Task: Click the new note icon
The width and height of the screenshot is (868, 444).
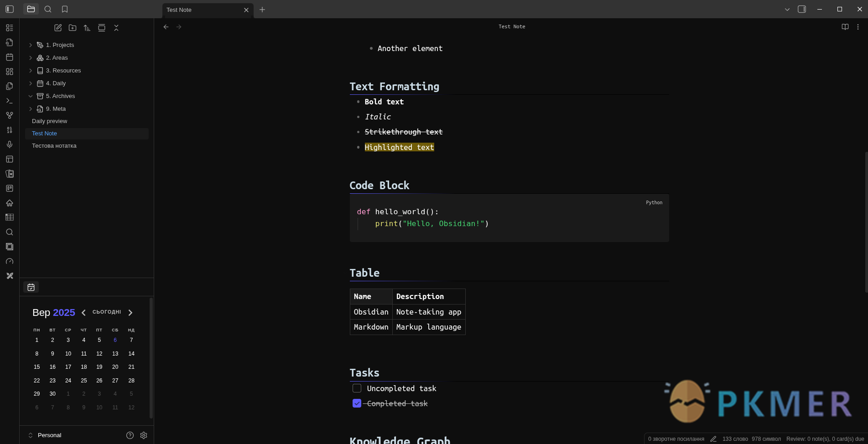Action: 58,28
